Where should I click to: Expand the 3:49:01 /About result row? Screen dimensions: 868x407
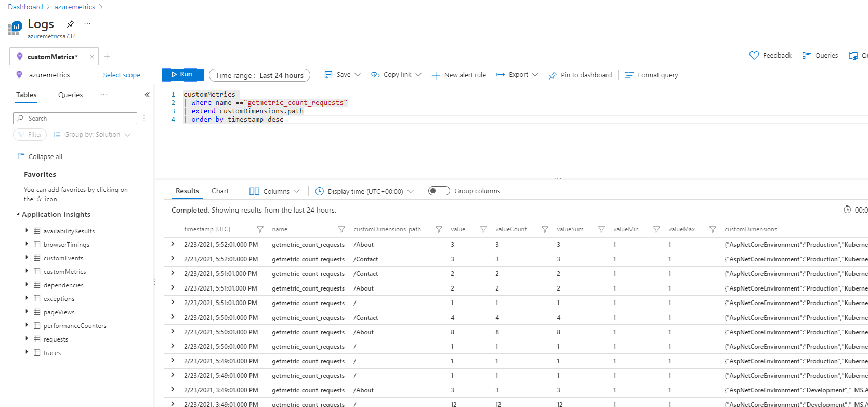tap(173, 389)
